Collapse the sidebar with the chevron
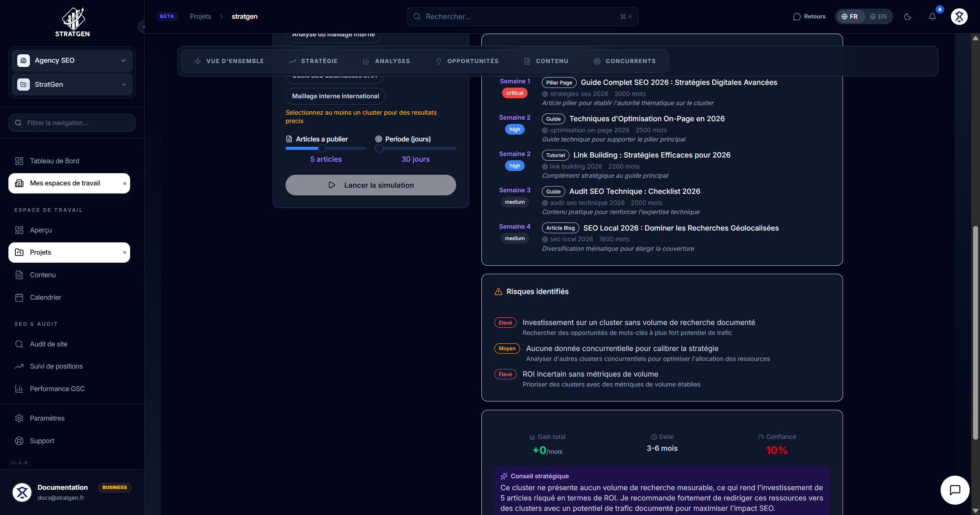Image resolution: width=980 pixels, height=515 pixels. (143, 27)
